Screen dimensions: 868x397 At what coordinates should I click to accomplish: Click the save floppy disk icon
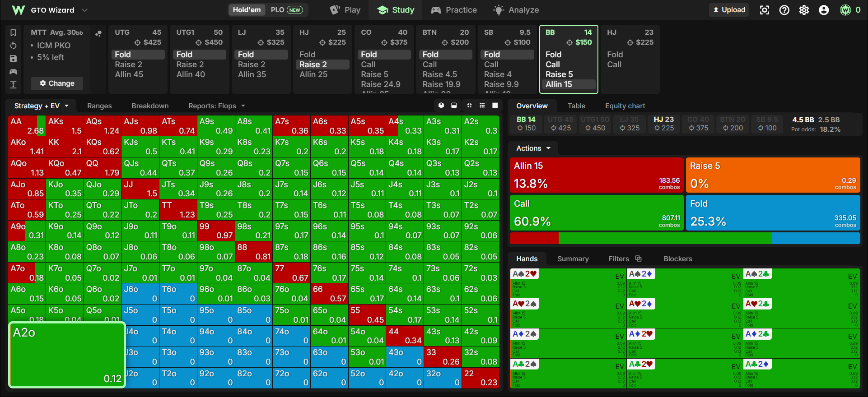[14, 59]
